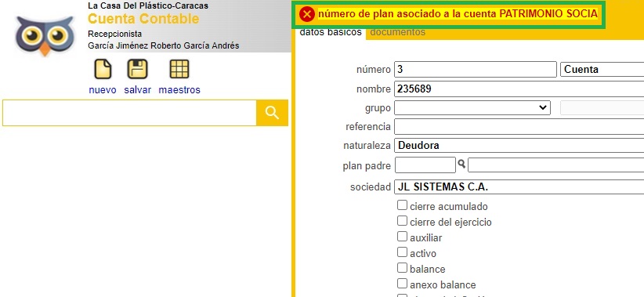644x297 pixels.
Task: Click the owl logo
Action: (45, 35)
